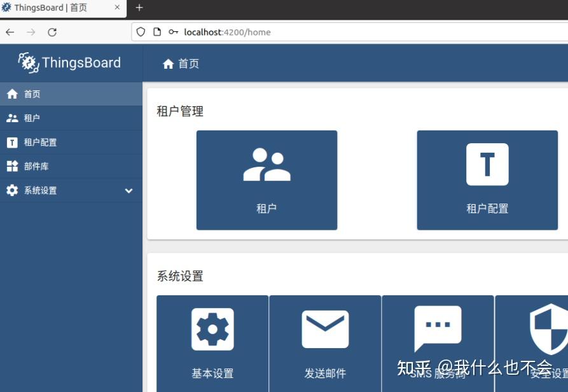
Task: Open the 租户 management card
Action: [x=267, y=179]
